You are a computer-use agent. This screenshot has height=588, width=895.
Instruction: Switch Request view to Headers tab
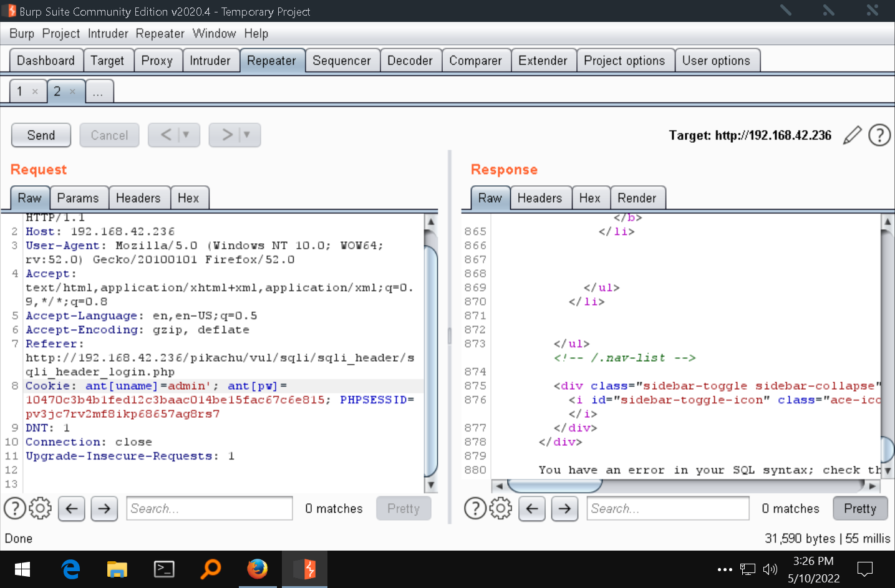tap(138, 198)
